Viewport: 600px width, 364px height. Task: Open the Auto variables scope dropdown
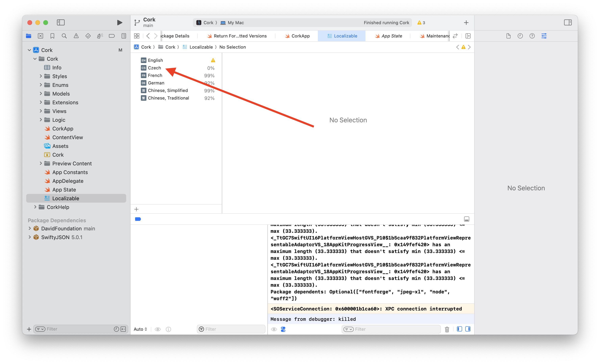(140, 329)
